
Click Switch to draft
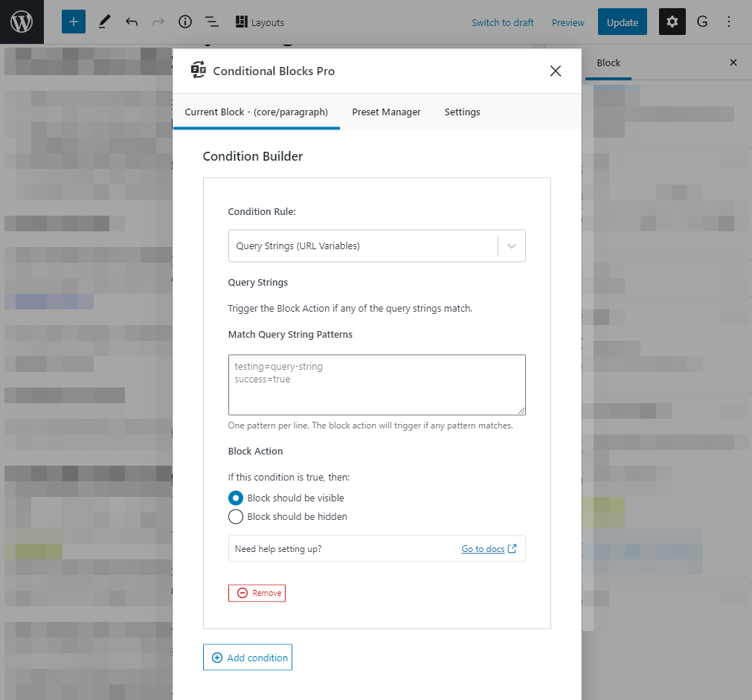point(503,22)
